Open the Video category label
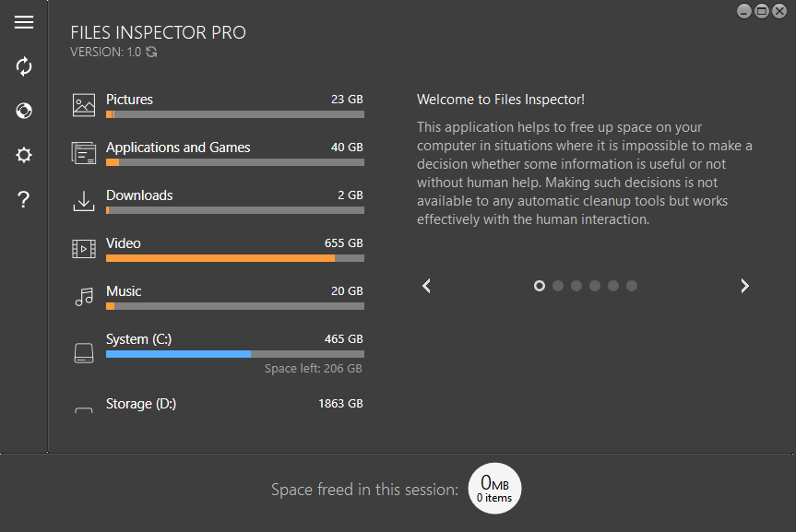 124,243
